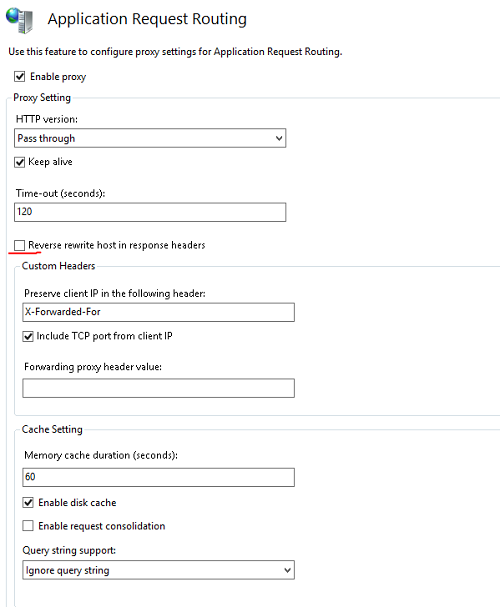
Task: Open the HTTP version dropdown
Action: tap(150, 138)
